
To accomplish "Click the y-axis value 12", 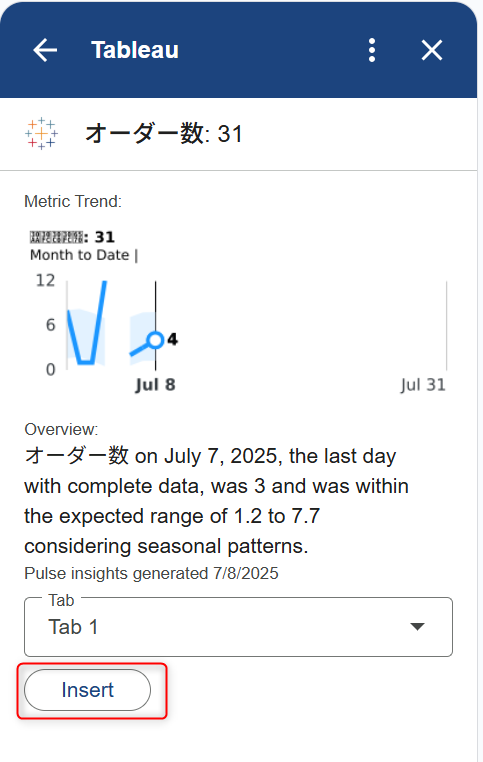I will (45, 280).
